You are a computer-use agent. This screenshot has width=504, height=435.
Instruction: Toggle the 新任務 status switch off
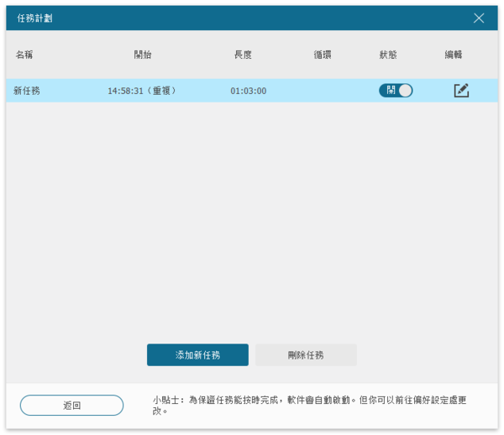(396, 91)
